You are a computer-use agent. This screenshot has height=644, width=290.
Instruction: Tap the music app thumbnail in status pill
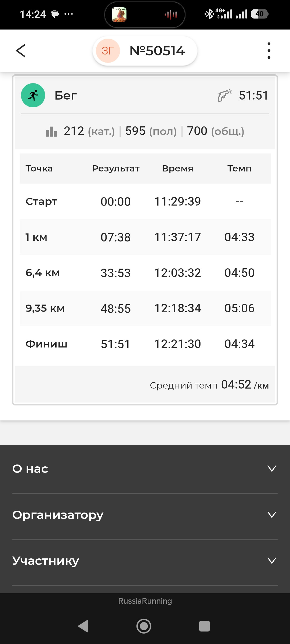coord(119,14)
